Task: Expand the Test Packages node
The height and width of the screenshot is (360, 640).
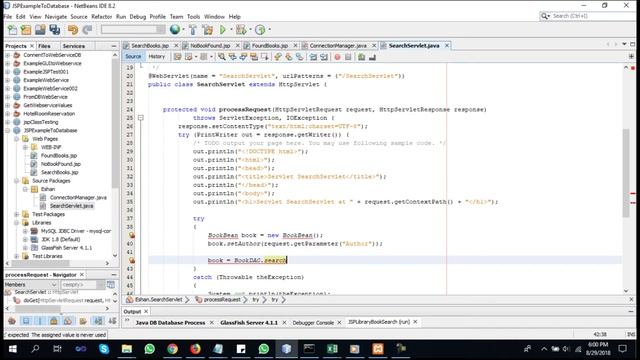Action: point(17,214)
